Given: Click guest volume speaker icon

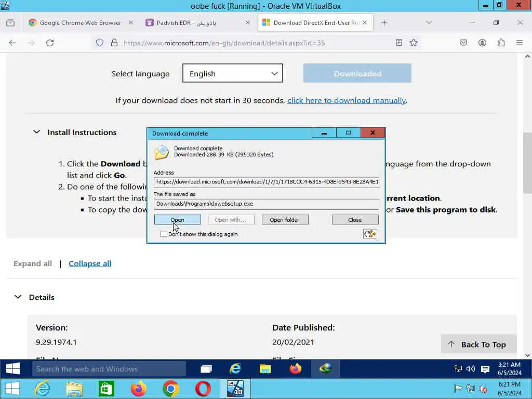Looking at the screenshot, I should (471, 369).
